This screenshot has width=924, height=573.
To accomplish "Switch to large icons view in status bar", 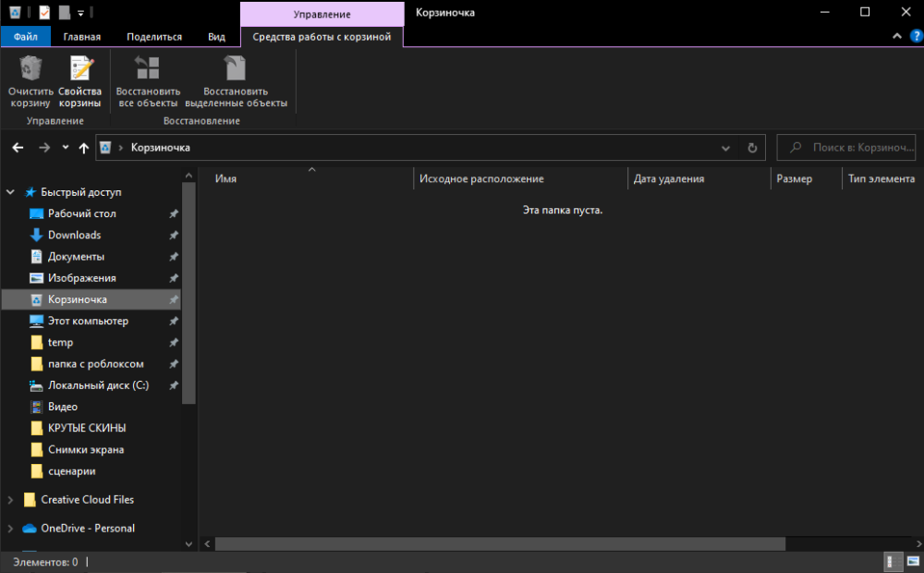I will click(913, 562).
